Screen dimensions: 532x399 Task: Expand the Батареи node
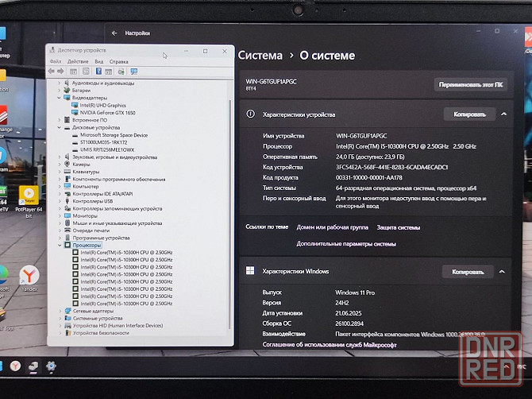click(x=59, y=91)
